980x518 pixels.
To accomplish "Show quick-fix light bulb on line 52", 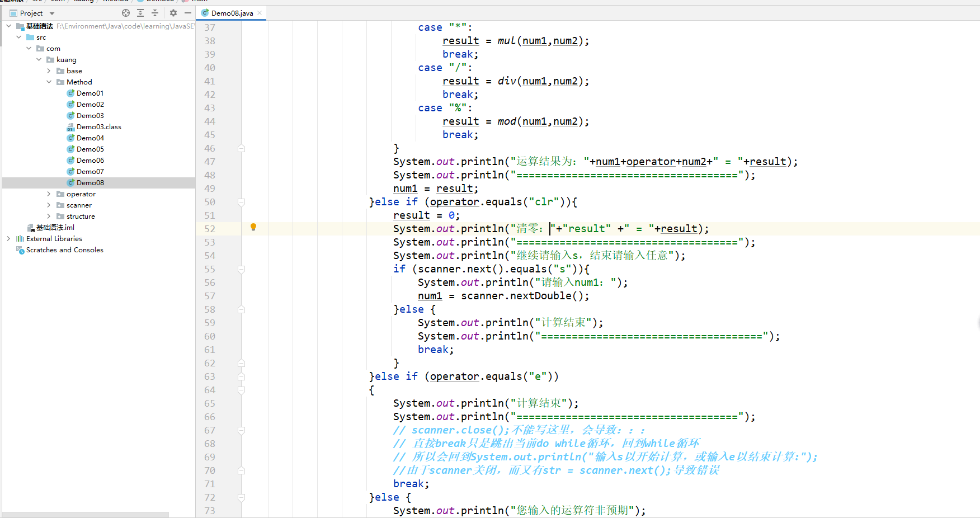I will point(253,227).
